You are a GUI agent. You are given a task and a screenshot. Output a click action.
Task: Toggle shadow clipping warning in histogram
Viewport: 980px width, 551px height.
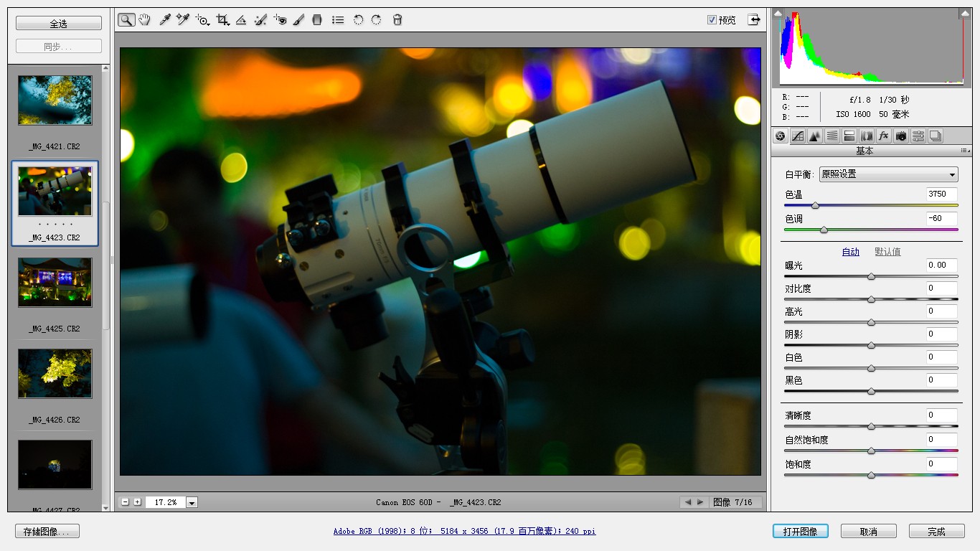coord(778,13)
